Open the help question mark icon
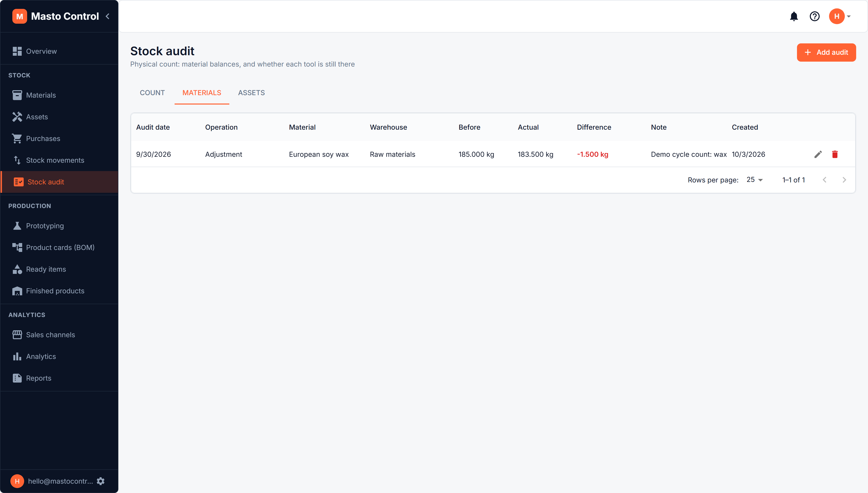Screen dimensions: 868x493 [x=814, y=16]
